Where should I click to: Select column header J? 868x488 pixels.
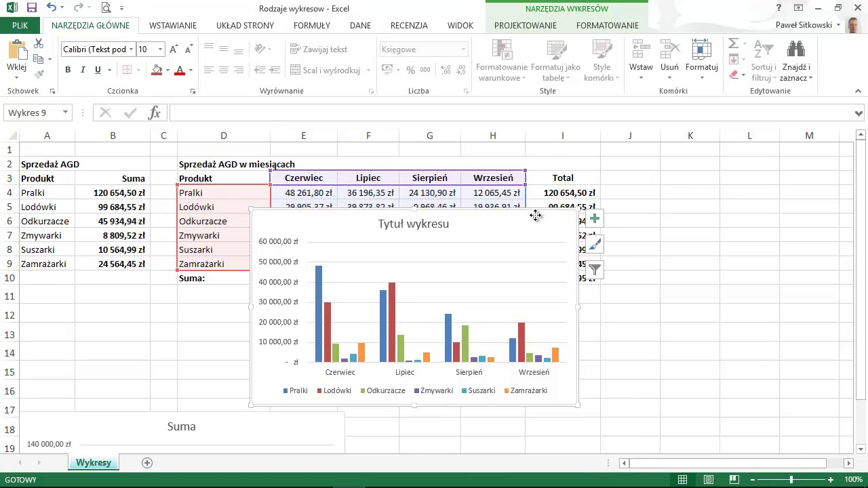(x=629, y=136)
